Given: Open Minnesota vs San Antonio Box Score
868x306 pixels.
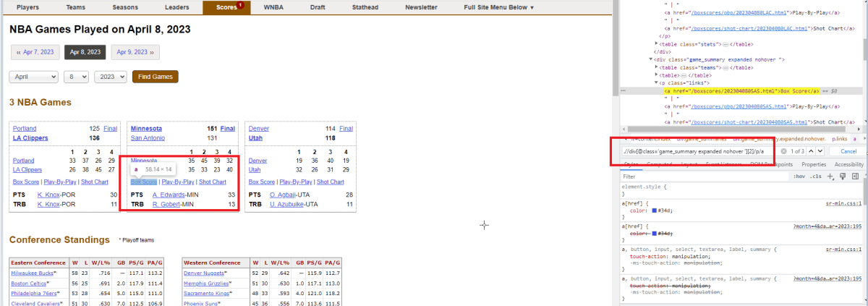Looking at the screenshot, I should click(144, 182).
